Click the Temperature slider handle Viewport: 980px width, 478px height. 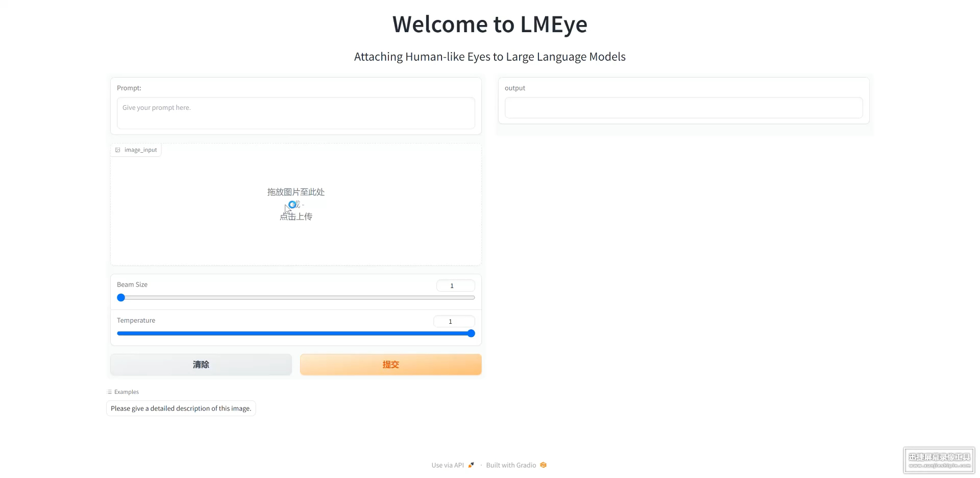click(471, 333)
